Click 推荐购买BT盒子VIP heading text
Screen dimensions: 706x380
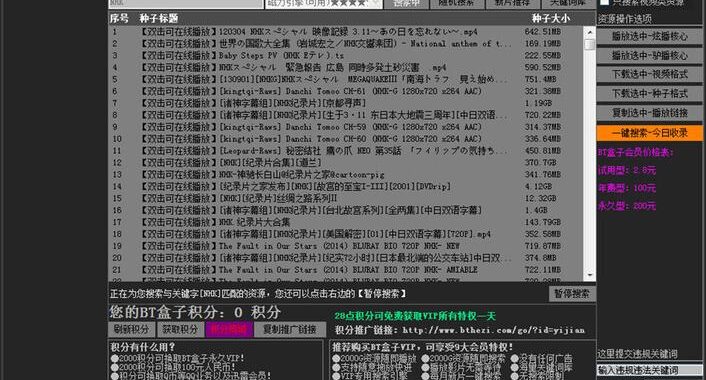coord(422,347)
